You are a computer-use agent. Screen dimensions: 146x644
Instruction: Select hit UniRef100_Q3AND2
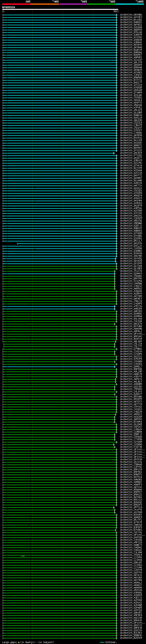pos(131,251)
